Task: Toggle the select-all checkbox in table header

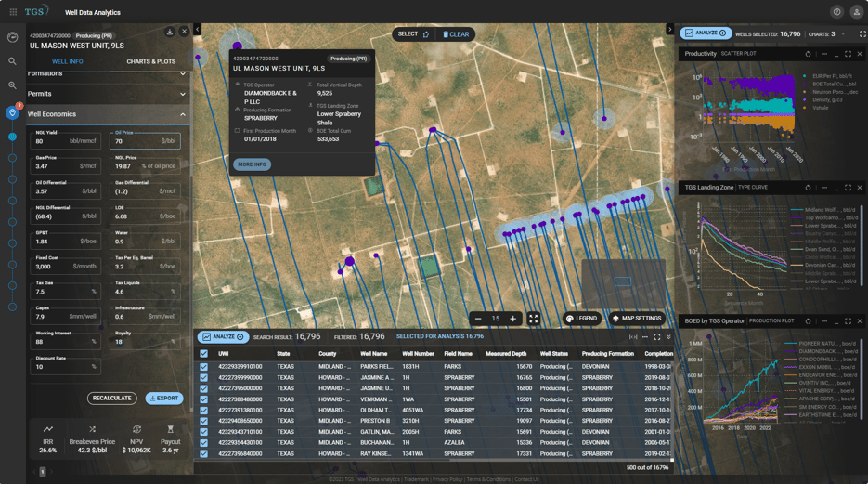Action: tap(203, 353)
